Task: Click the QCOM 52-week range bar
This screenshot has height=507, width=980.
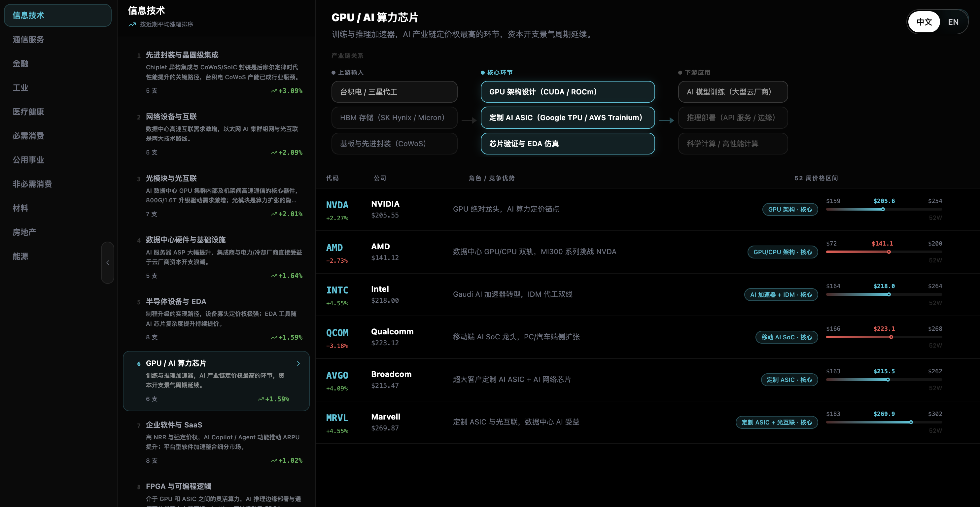Action: pos(884,337)
